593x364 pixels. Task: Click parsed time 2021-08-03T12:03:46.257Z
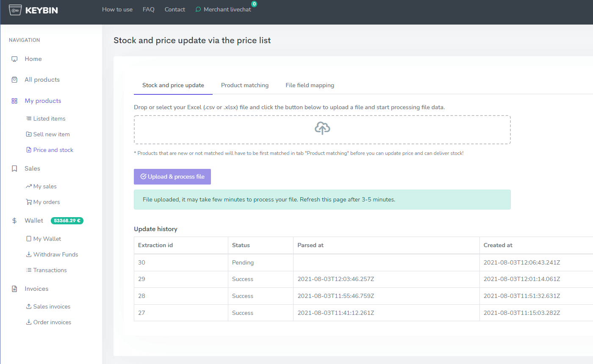click(x=336, y=279)
